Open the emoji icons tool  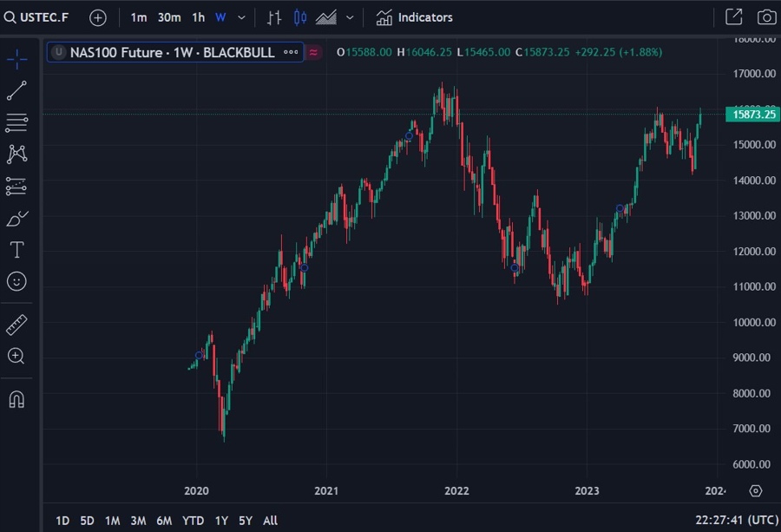(16, 281)
